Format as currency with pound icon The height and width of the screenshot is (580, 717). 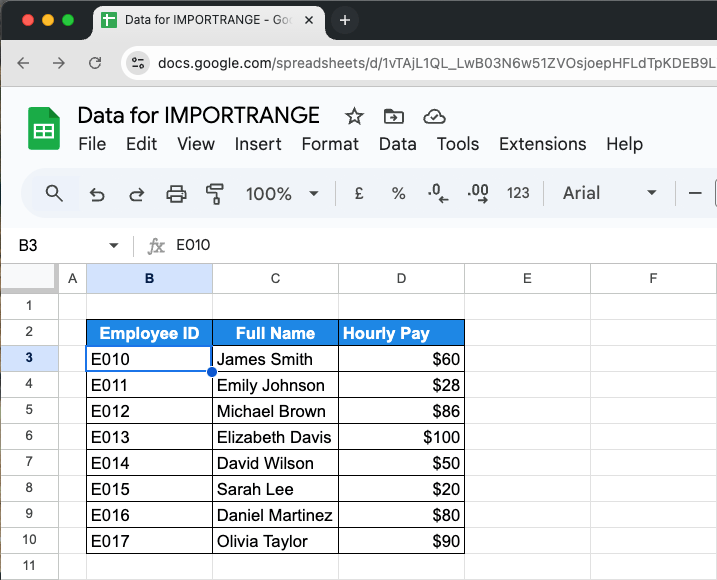359,193
